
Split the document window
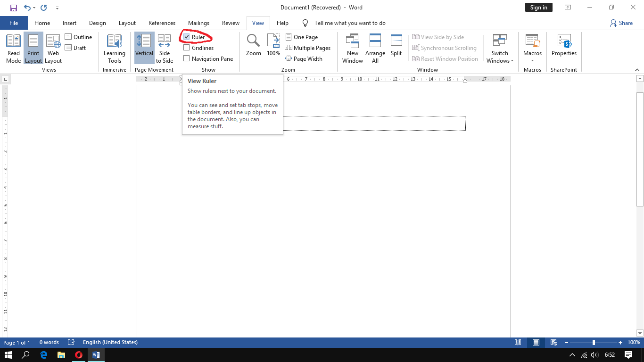[x=396, y=45]
